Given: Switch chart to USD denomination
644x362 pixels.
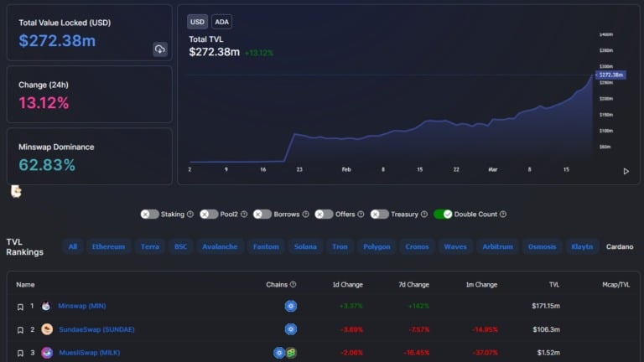Looking at the screenshot, I should pos(197,22).
